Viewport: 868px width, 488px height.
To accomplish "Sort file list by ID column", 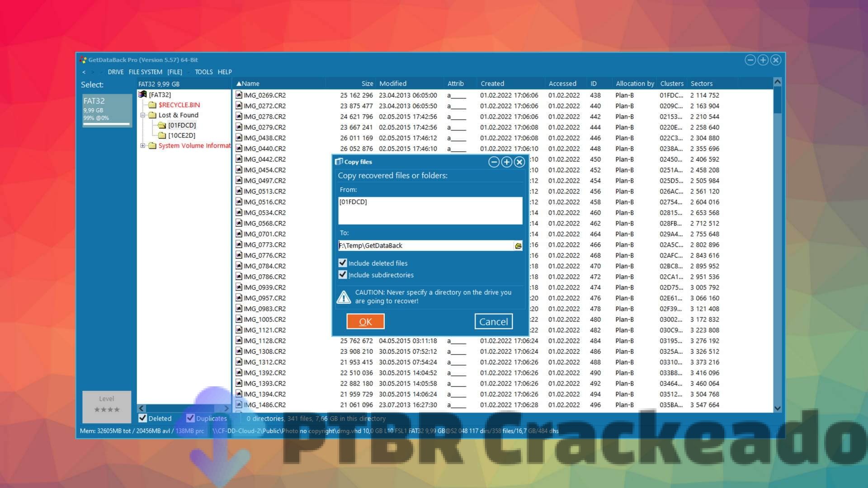I will (x=599, y=84).
